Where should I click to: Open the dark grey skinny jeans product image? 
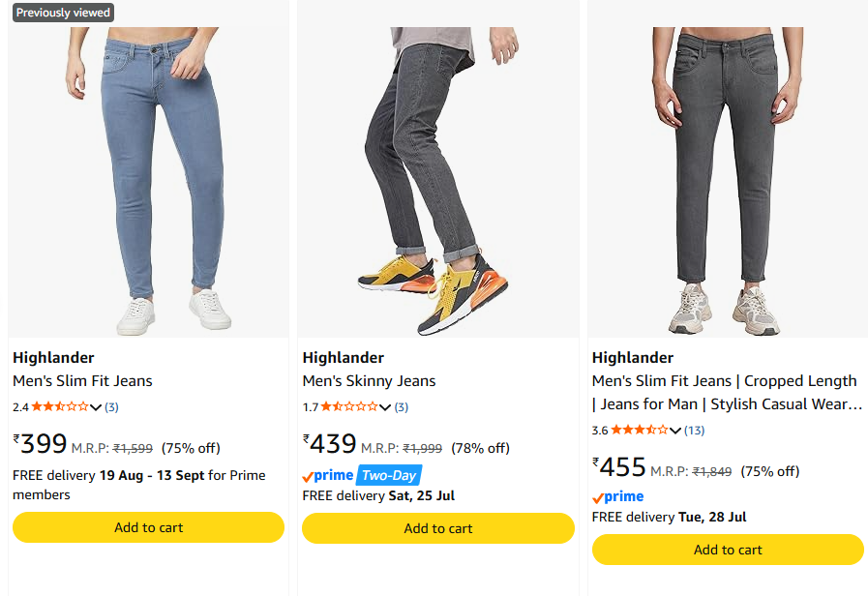(438, 182)
